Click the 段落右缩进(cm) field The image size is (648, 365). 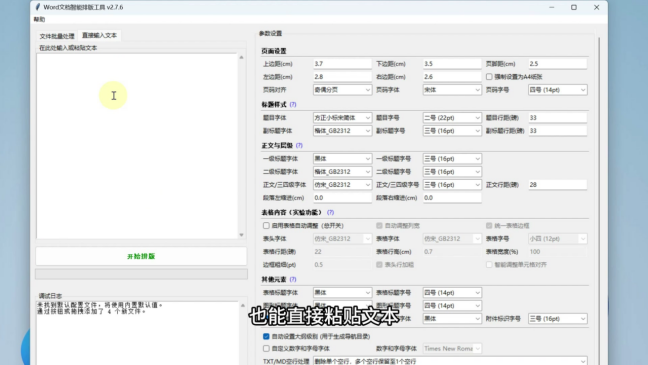pyautogui.click(x=452, y=198)
